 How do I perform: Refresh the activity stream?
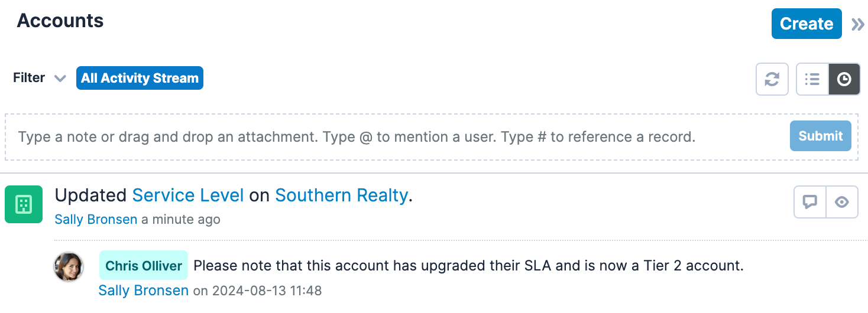click(772, 79)
